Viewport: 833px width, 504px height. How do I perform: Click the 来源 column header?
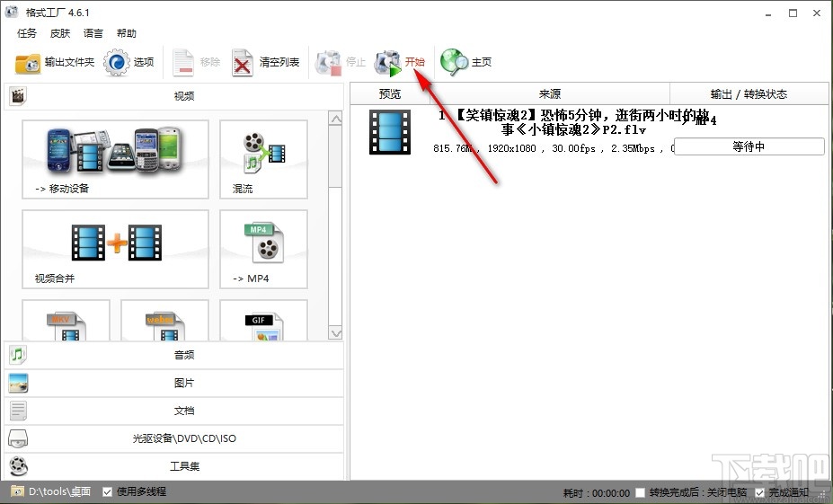(550, 94)
